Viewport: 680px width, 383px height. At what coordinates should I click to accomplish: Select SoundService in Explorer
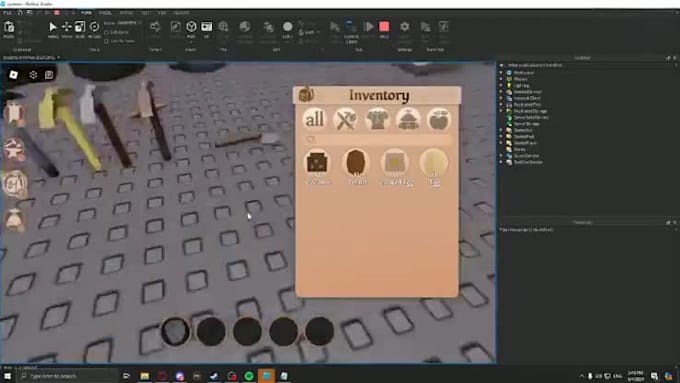pos(526,156)
